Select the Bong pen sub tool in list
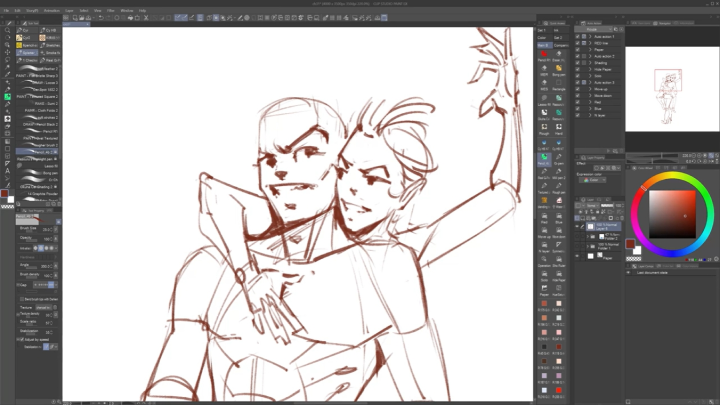720x405 pixels. pos(38,173)
